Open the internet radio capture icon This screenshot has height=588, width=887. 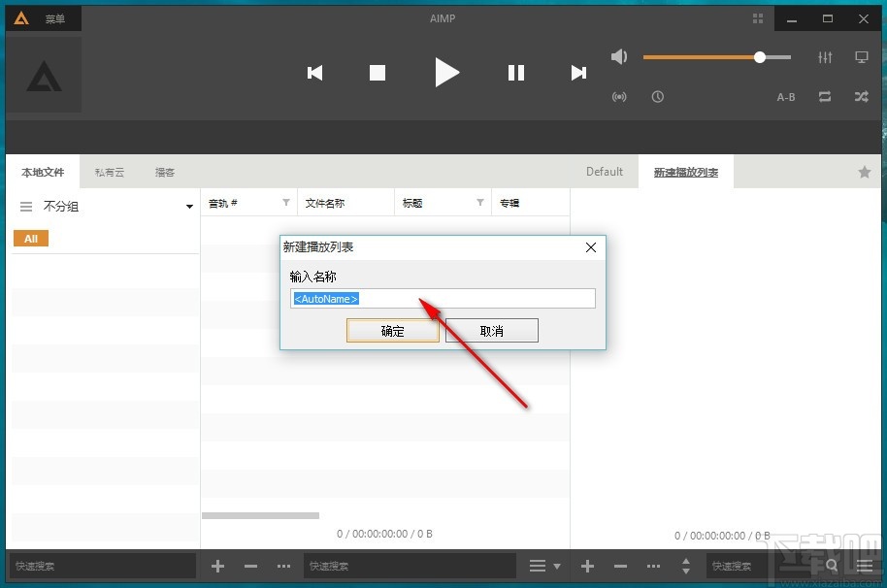pyautogui.click(x=619, y=97)
